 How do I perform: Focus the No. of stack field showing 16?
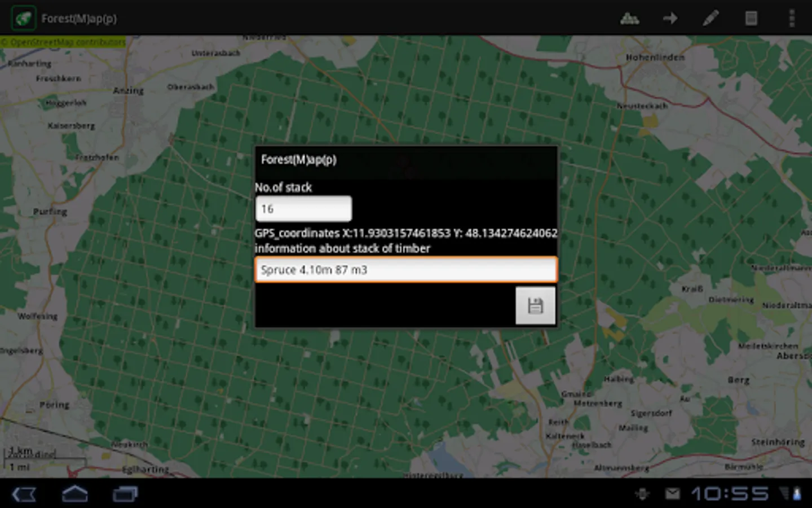[303, 209]
